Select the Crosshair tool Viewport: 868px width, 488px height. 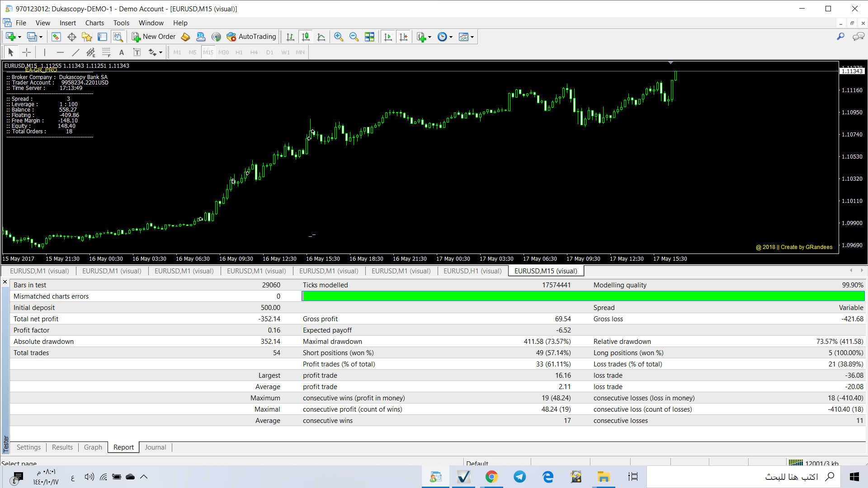(x=27, y=52)
